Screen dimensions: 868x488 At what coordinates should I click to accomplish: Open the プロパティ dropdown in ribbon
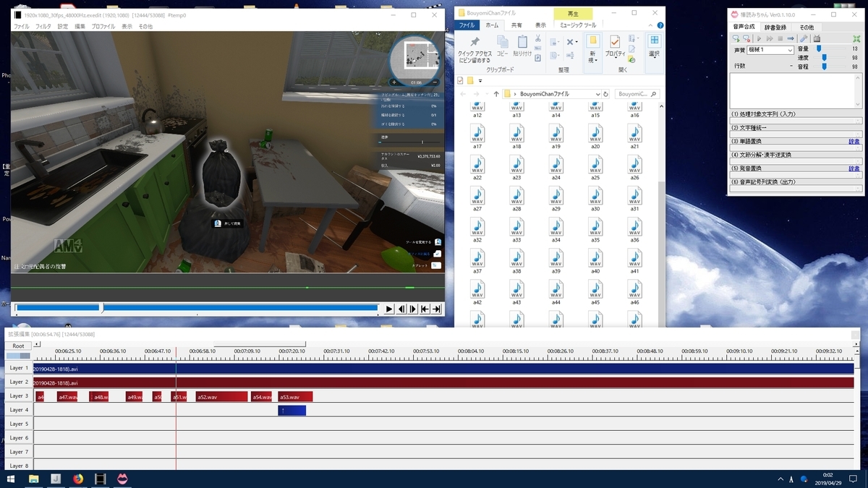pyautogui.click(x=616, y=57)
